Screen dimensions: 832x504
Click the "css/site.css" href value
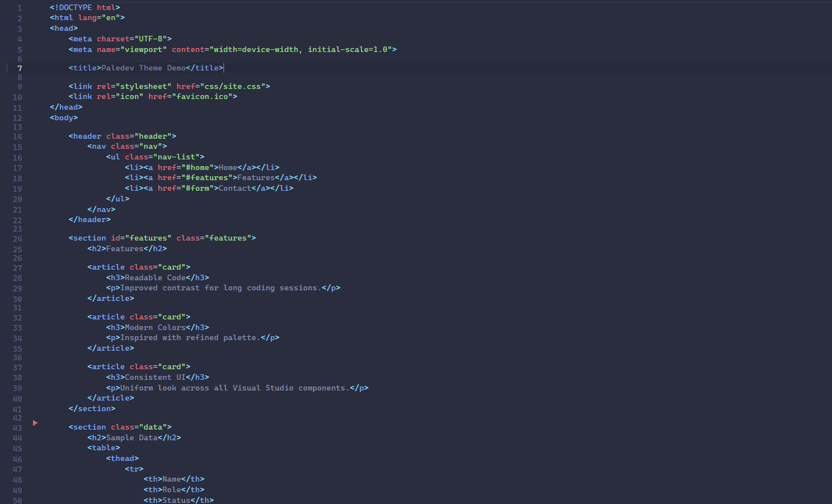click(x=233, y=86)
